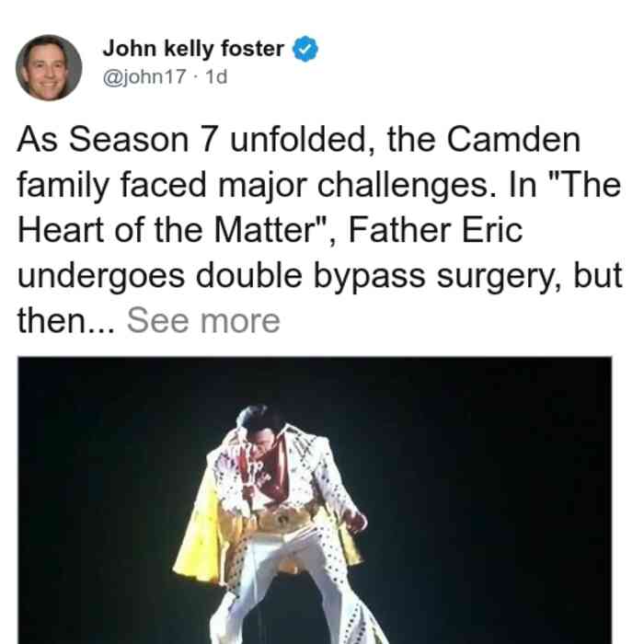Open the display name John kelly foster
This screenshot has width=644, height=644.
click(193, 49)
